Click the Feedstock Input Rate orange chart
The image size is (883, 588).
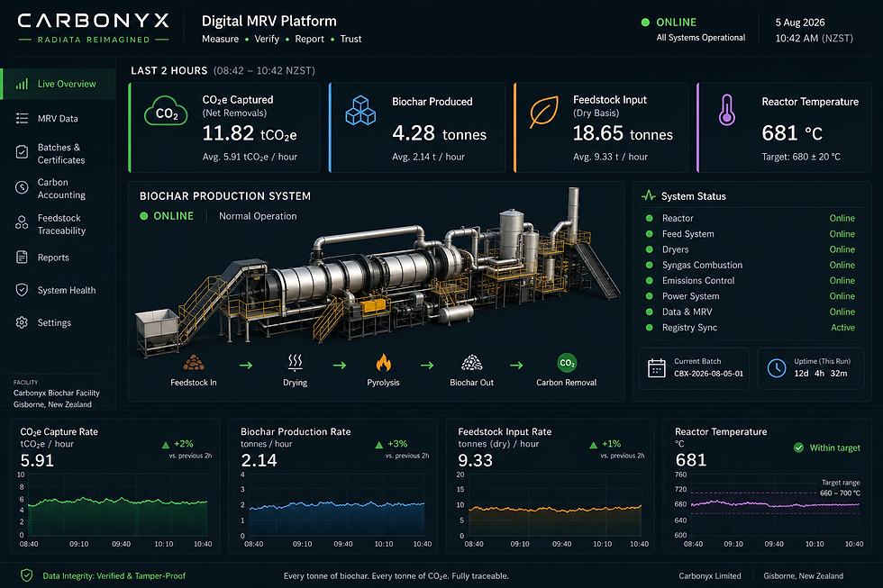555,505
